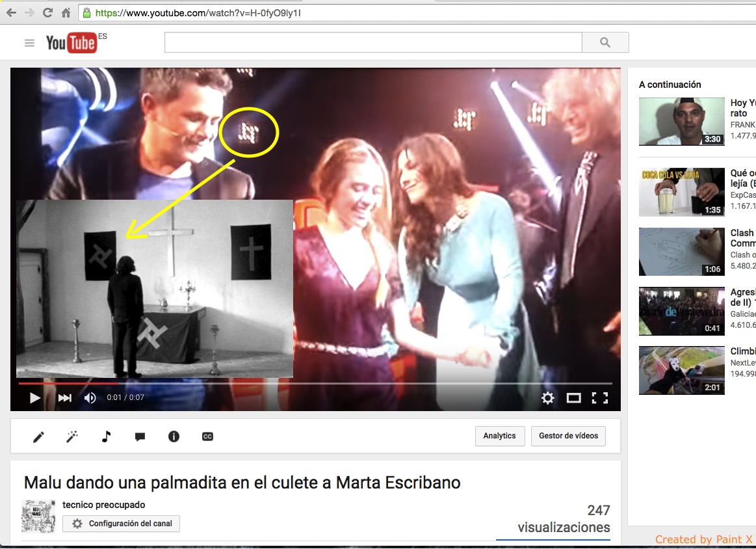756x549 pixels.
Task: Enter full screen mode
Action: pyautogui.click(x=599, y=398)
